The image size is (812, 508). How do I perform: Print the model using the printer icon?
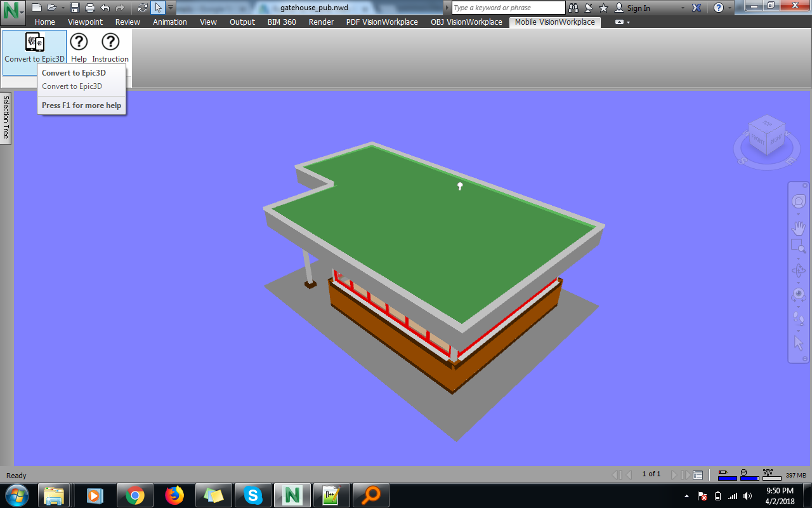coord(90,8)
